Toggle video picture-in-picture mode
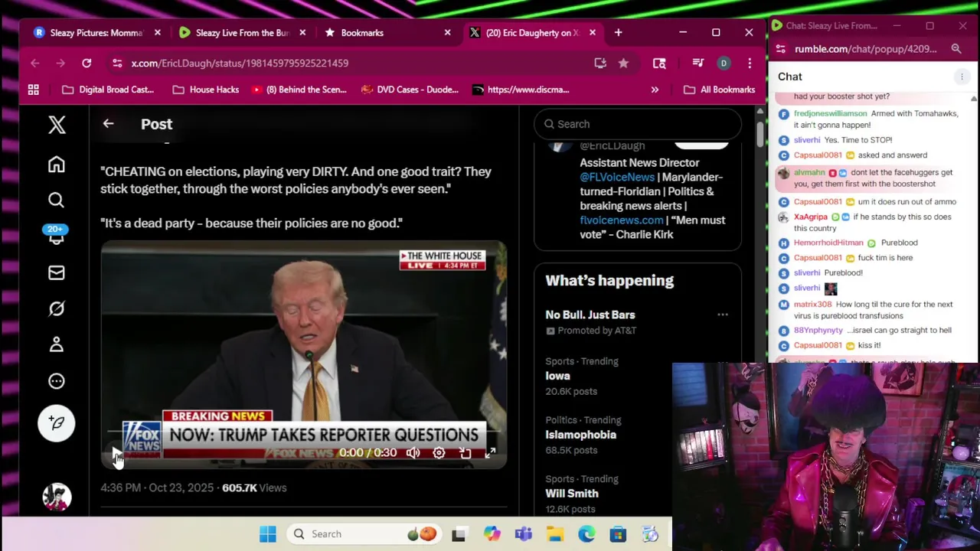The image size is (980, 551). click(465, 453)
